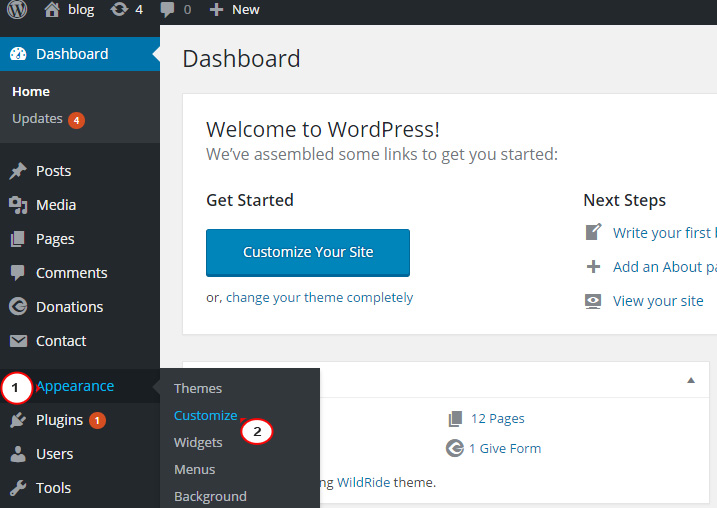Click the Comments speech bubble sidebar icon

18,273
